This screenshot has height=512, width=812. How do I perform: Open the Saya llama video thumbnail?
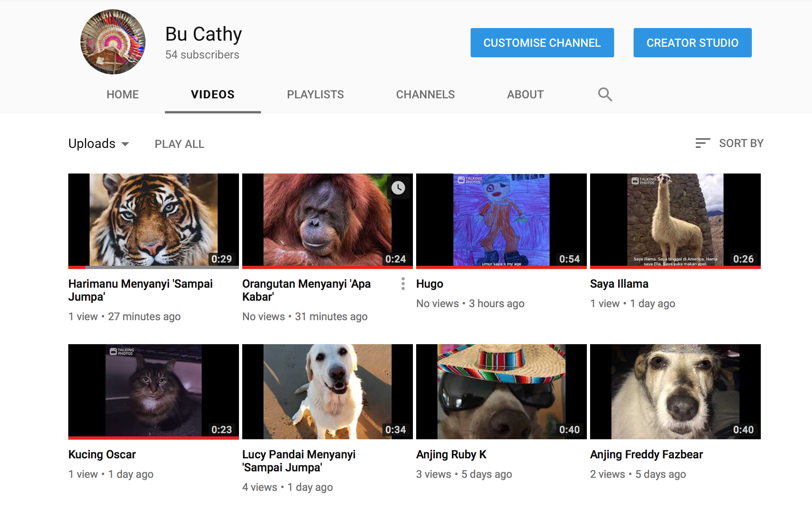(675, 220)
